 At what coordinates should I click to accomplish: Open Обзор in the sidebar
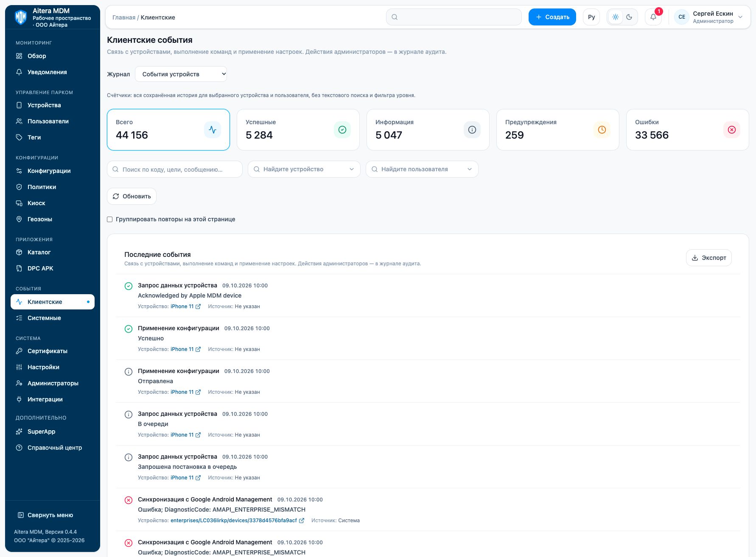pyautogui.click(x=53, y=56)
